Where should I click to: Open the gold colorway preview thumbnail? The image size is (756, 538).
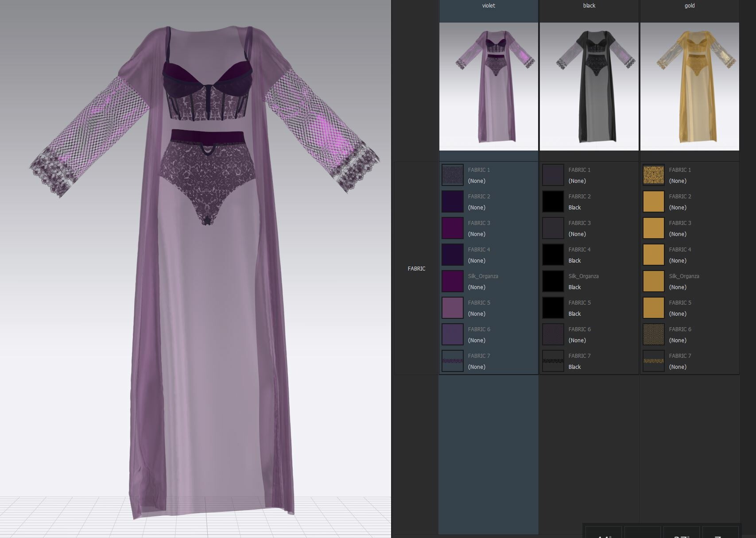coord(690,86)
